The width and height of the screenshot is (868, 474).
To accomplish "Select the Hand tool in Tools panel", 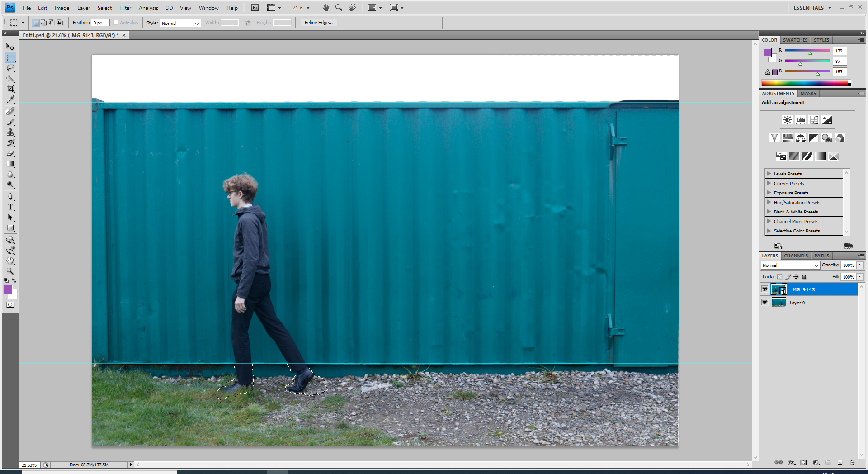I will tap(10, 261).
